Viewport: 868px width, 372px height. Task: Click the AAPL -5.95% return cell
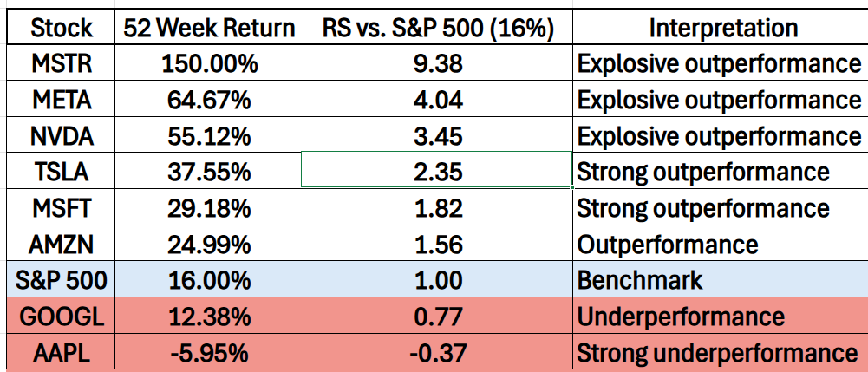tap(209, 353)
